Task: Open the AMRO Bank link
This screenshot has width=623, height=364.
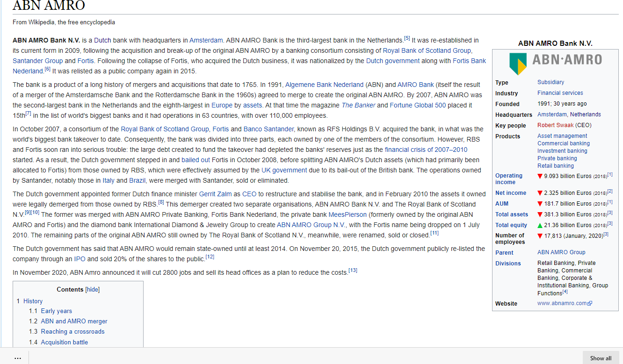Action: click(415, 85)
